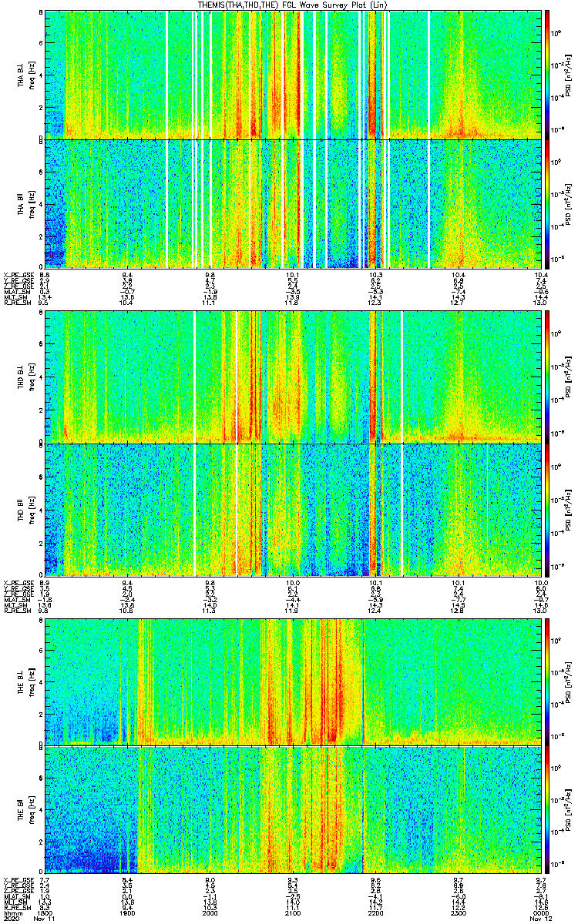Viewport: 578px width, 924px height.
Task: Click the THD B-perpendicular color bar
Action: coord(547,376)
